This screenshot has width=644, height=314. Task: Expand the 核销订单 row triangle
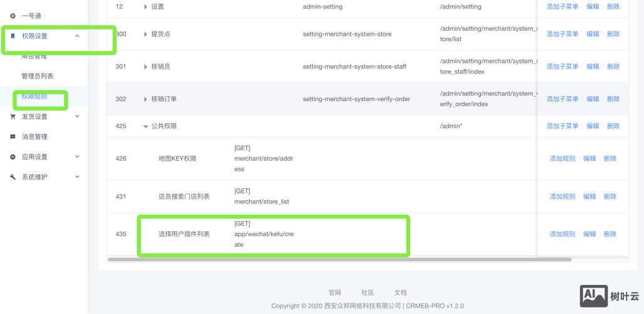pyautogui.click(x=145, y=99)
